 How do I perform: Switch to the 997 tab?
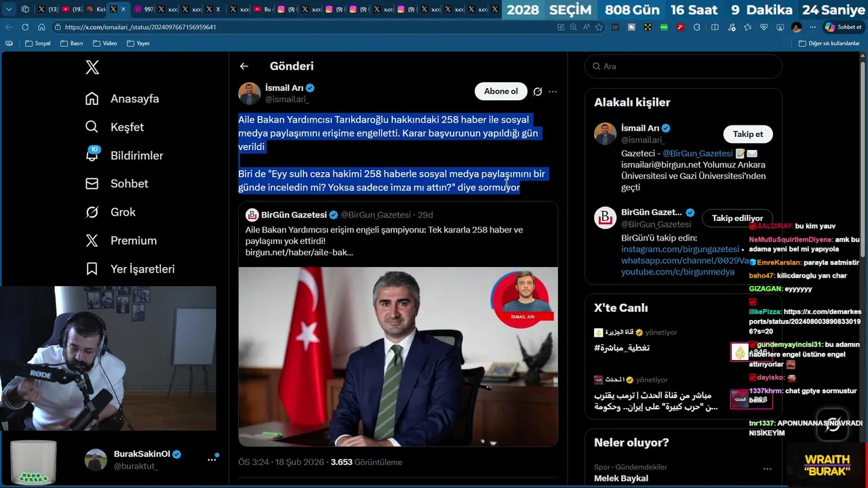click(143, 9)
